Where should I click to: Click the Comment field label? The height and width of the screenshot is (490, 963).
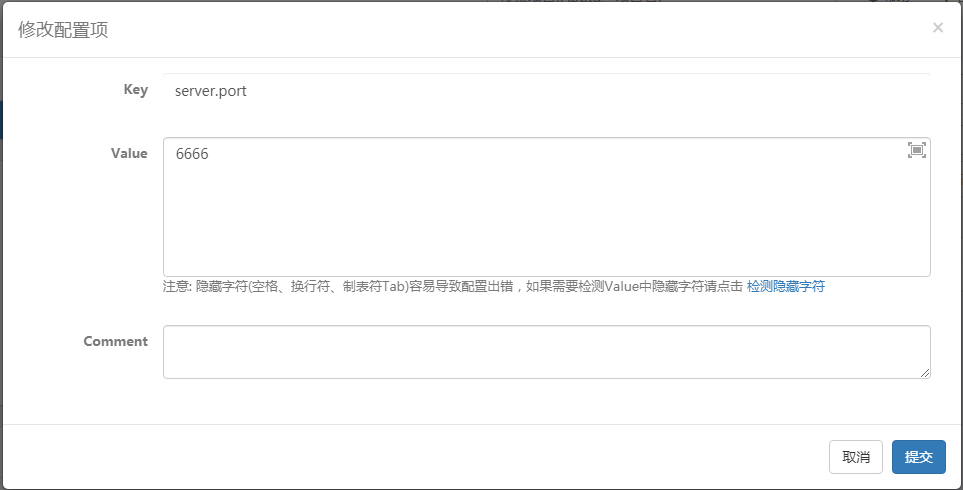pyautogui.click(x=115, y=341)
